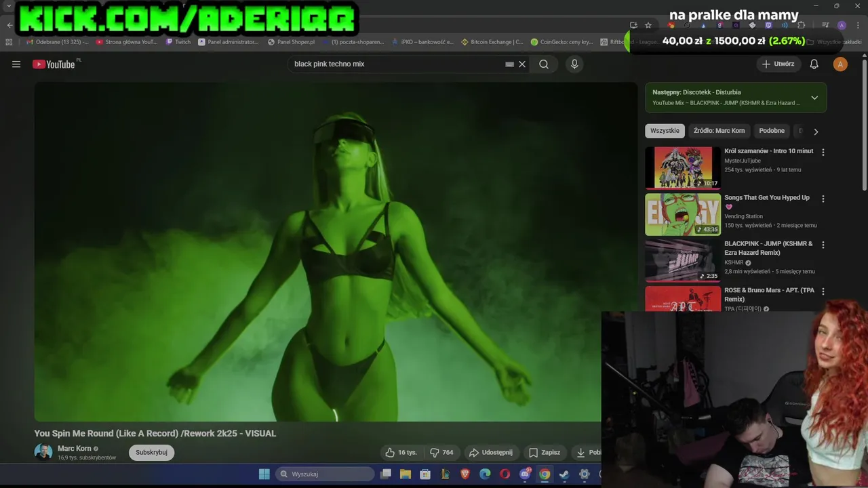Select the Wszystkie filter chip
This screenshot has height=488, width=868.
(x=665, y=131)
